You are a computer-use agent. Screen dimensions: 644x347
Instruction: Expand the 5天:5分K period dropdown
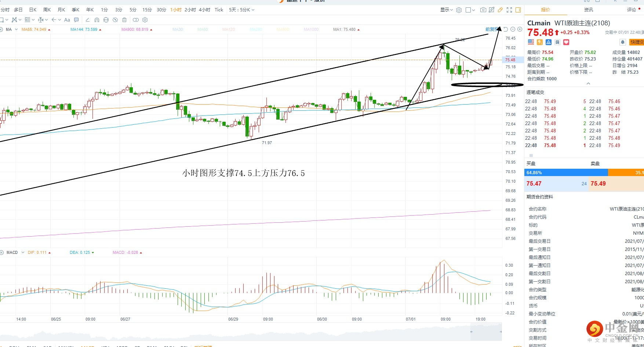point(241,10)
